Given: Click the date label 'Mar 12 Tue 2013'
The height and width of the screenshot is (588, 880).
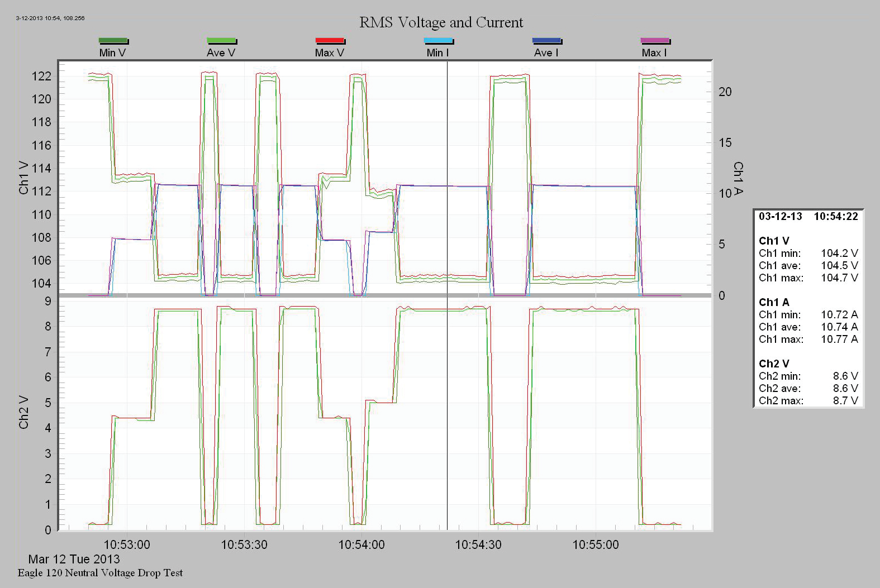Looking at the screenshot, I should tap(74, 559).
